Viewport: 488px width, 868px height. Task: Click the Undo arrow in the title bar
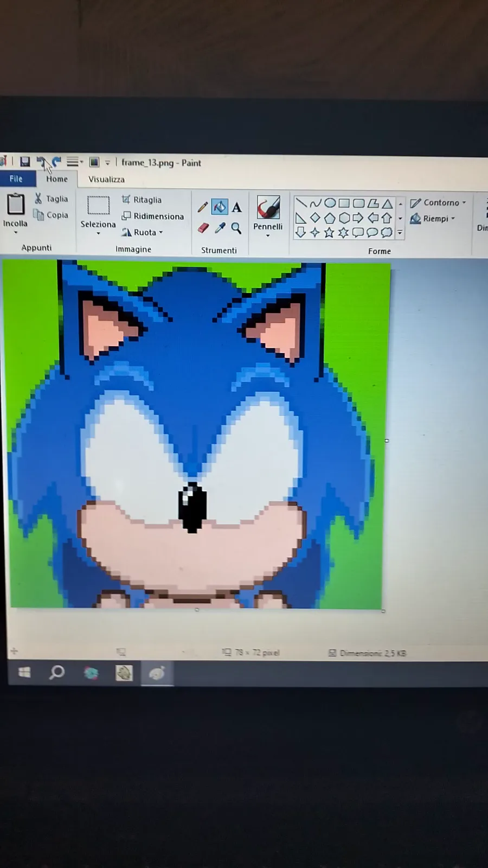click(x=41, y=162)
